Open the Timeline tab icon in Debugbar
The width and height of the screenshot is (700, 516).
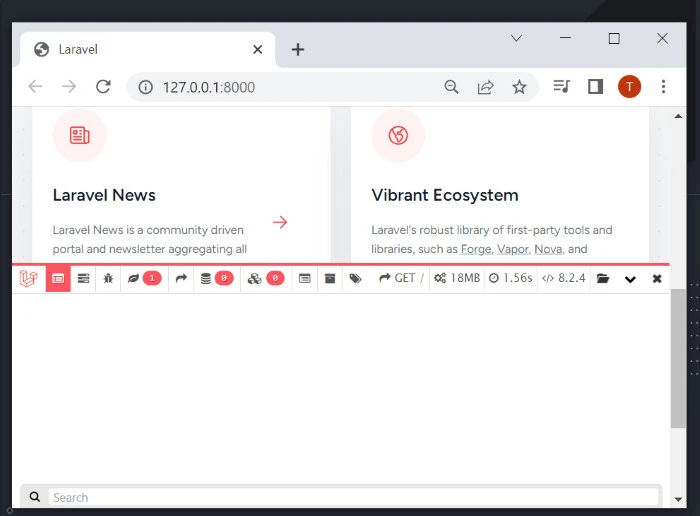84,278
